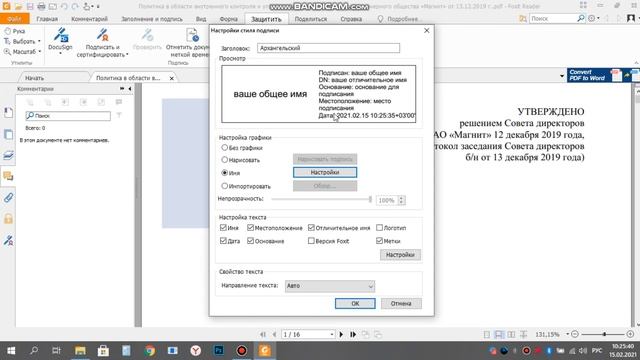Switch to the Вид ribbon tab

[x=201, y=19]
